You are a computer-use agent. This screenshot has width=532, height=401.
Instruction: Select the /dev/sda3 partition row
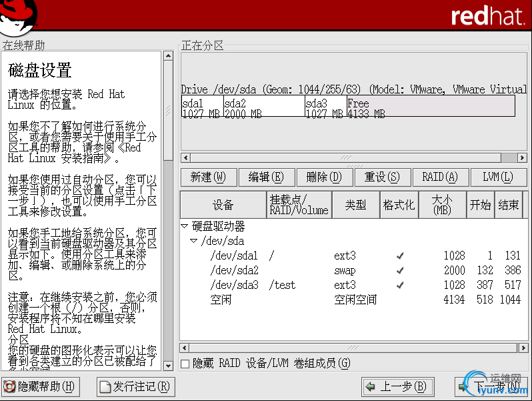[353, 285]
